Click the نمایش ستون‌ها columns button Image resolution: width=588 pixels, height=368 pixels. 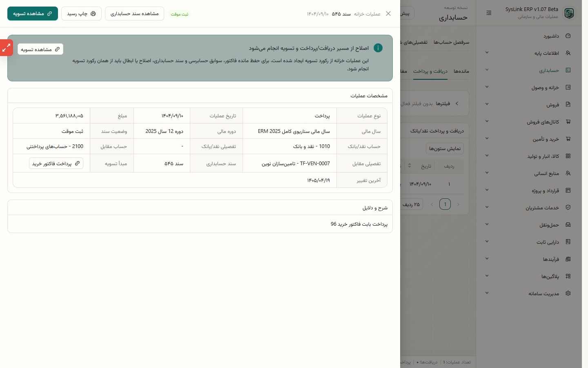(x=445, y=148)
